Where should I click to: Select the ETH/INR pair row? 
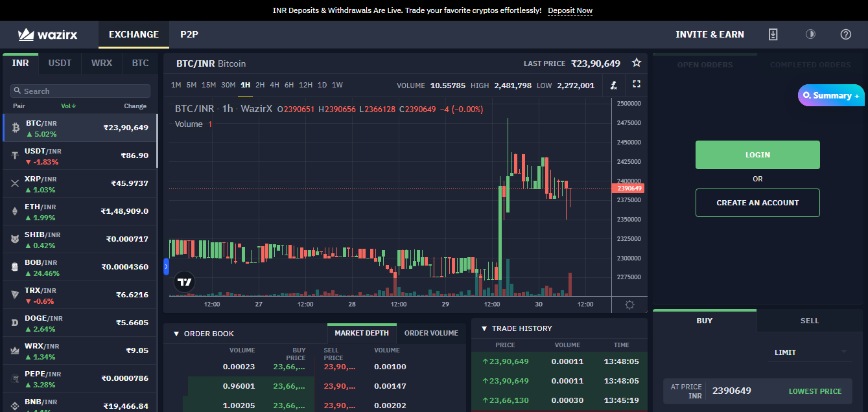[80, 211]
